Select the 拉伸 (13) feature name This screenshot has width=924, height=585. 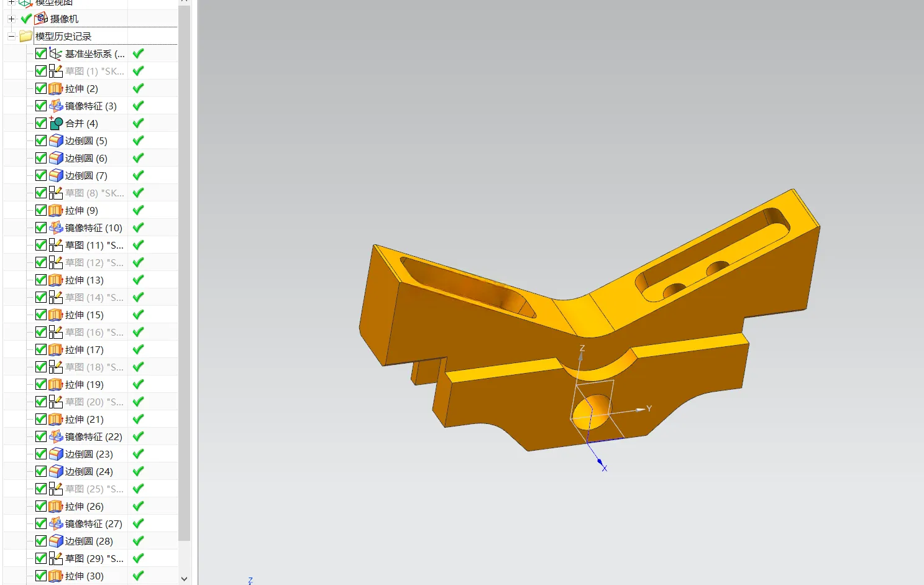[x=85, y=280]
